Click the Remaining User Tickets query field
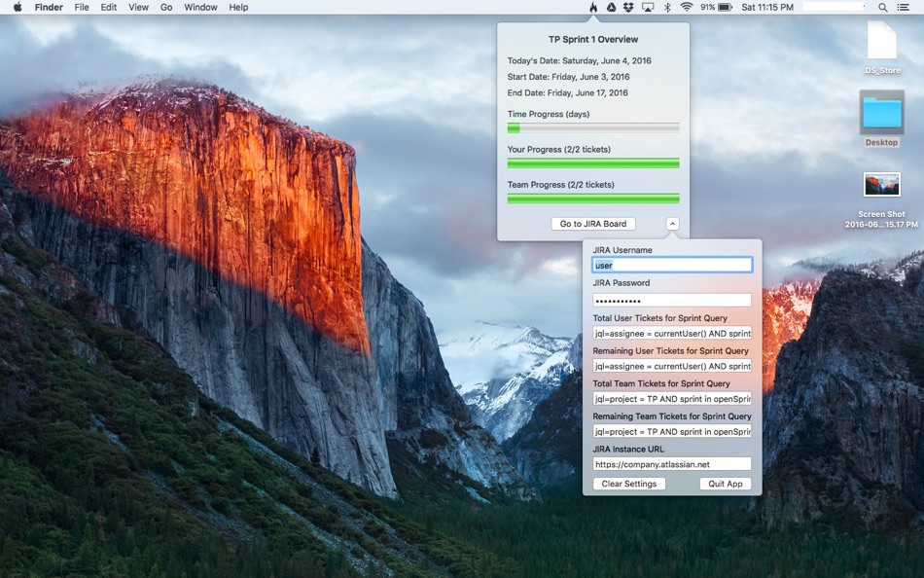The width and height of the screenshot is (924, 578). click(x=672, y=366)
